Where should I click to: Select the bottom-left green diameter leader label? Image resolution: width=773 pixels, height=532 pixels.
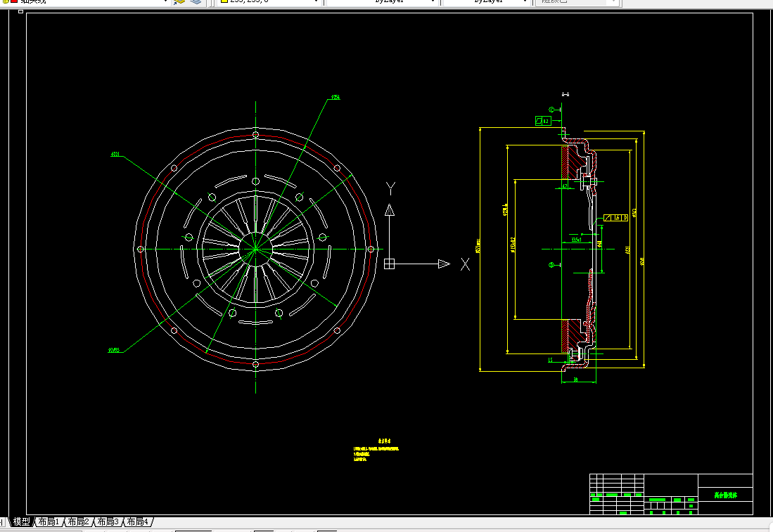pos(114,350)
